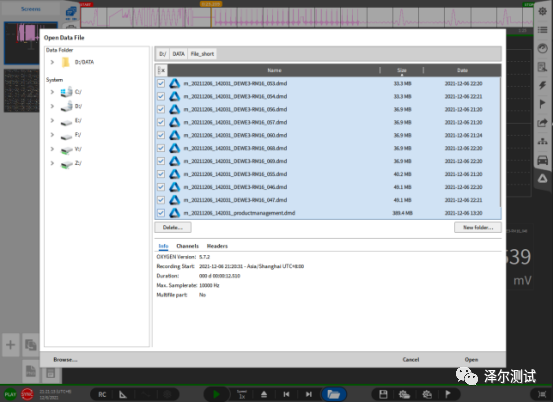
Task: Uncheck file DEWE3-RM16_047.dmd checkbox
Action: [x=161, y=200]
